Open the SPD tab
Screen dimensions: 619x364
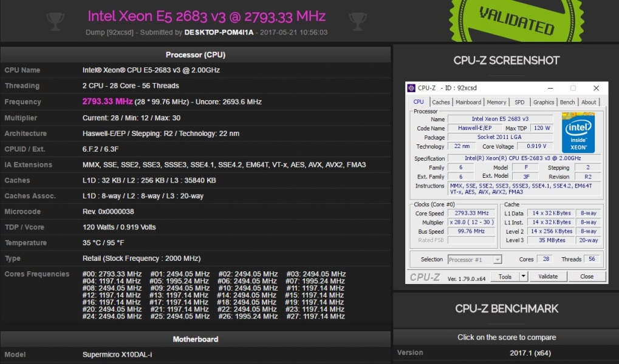[x=519, y=102]
